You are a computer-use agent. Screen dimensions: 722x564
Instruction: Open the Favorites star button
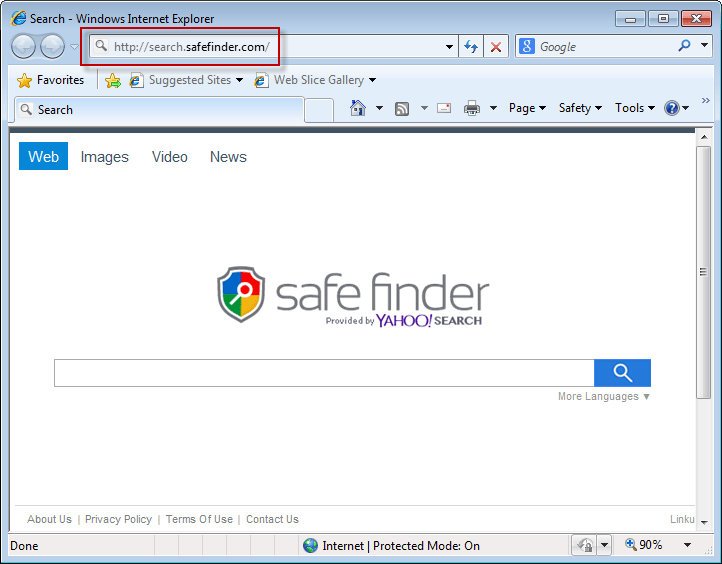pos(50,80)
